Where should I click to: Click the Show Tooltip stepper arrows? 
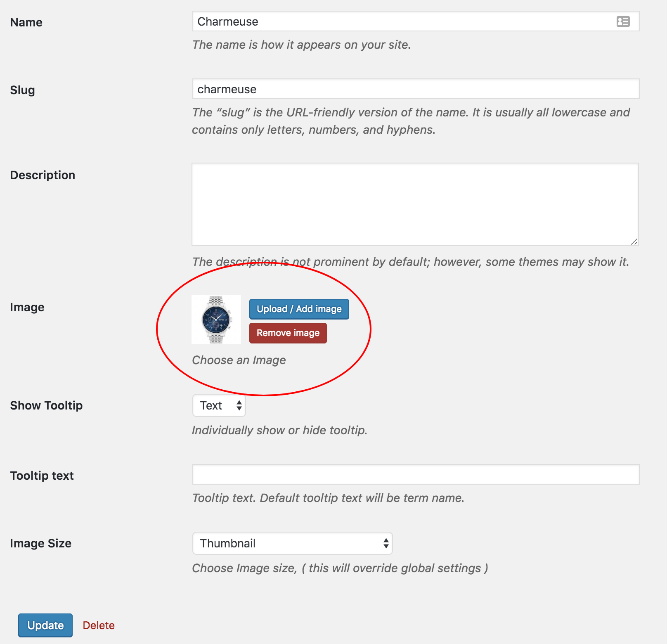click(239, 406)
